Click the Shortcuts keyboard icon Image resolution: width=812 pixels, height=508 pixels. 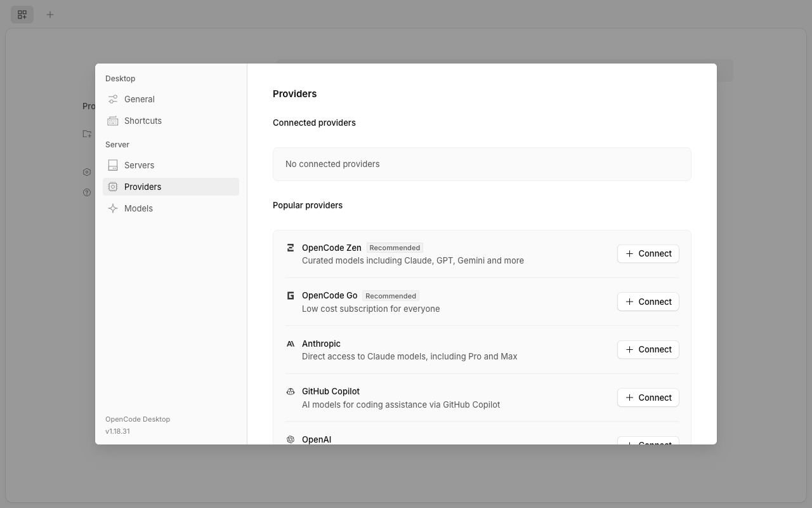point(113,121)
